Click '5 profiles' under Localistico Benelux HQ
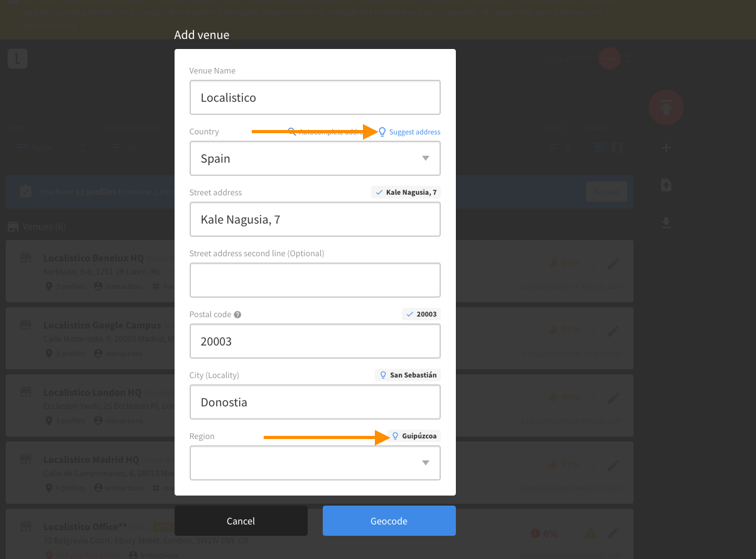The width and height of the screenshot is (756, 559). [x=65, y=286]
